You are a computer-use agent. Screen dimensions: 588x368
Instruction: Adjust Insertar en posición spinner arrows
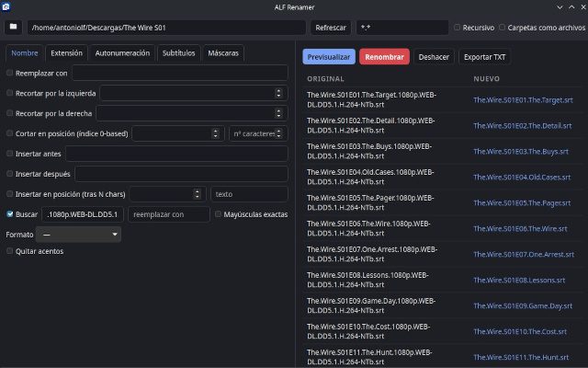click(197, 194)
